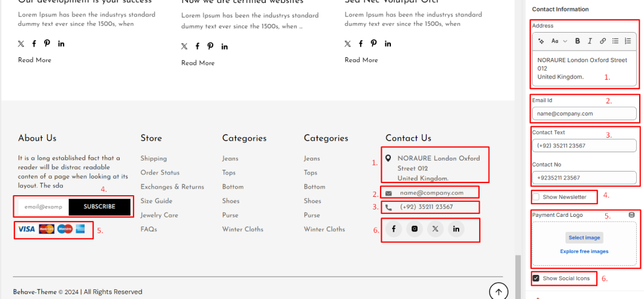The height and width of the screenshot is (299, 644).
Task: Click the SUBSCRIBE button in footer
Action: (x=100, y=207)
